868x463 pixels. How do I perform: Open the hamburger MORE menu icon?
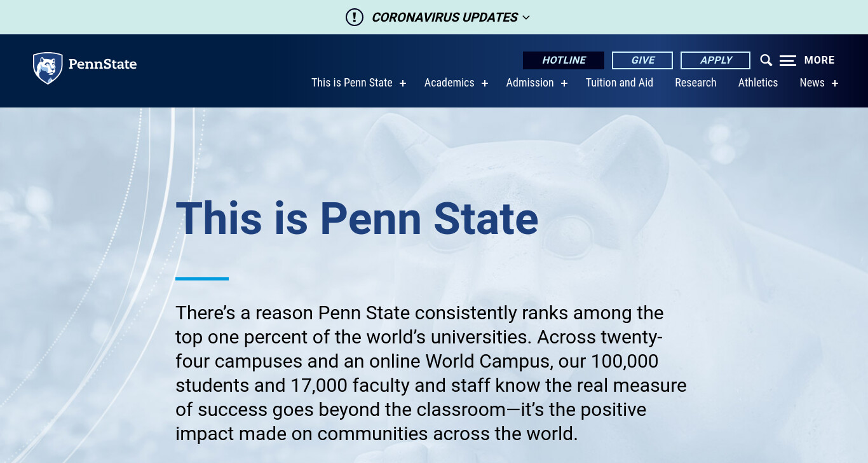[788, 60]
